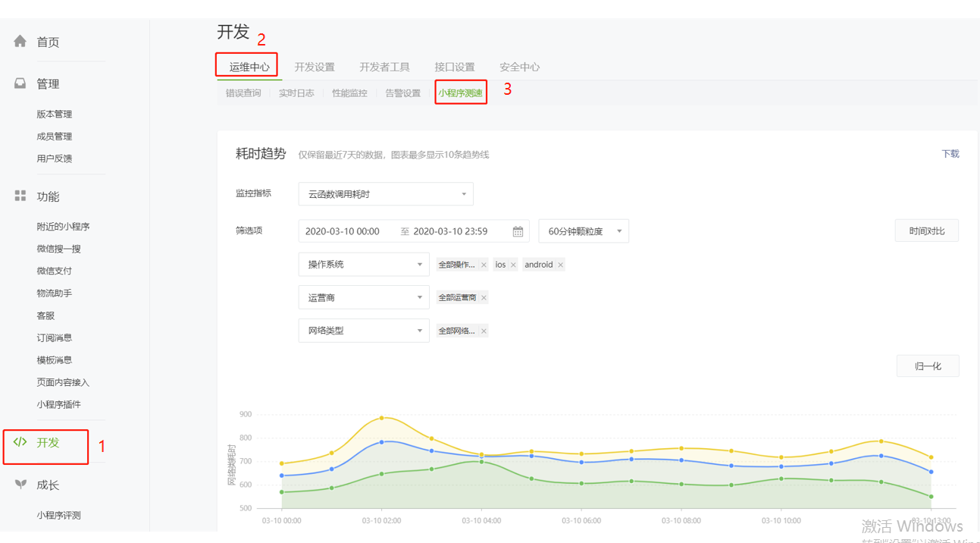Click the 时间对比 button
Image resolution: width=980 pixels, height=543 pixels.
[x=926, y=231]
